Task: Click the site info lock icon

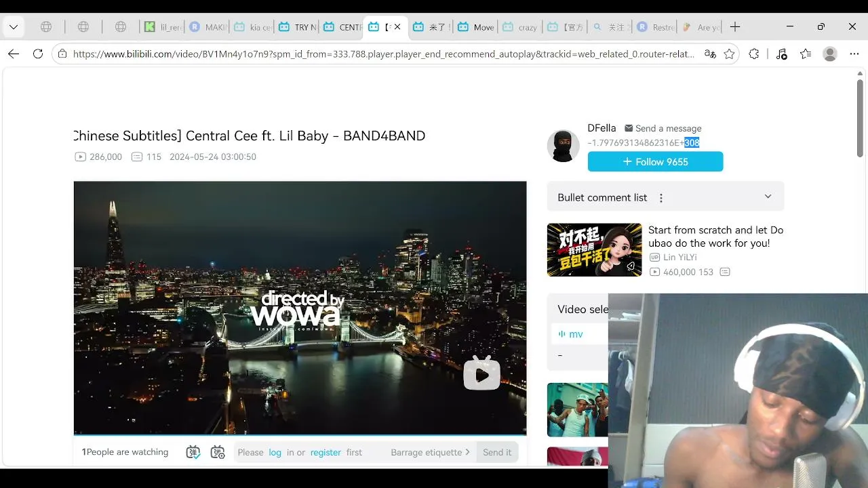Action: pyautogui.click(x=62, y=54)
